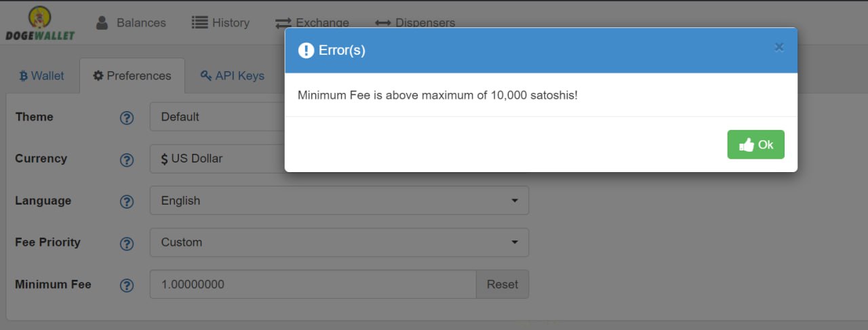
Task: Go to History in the navigation bar
Action: [220, 23]
